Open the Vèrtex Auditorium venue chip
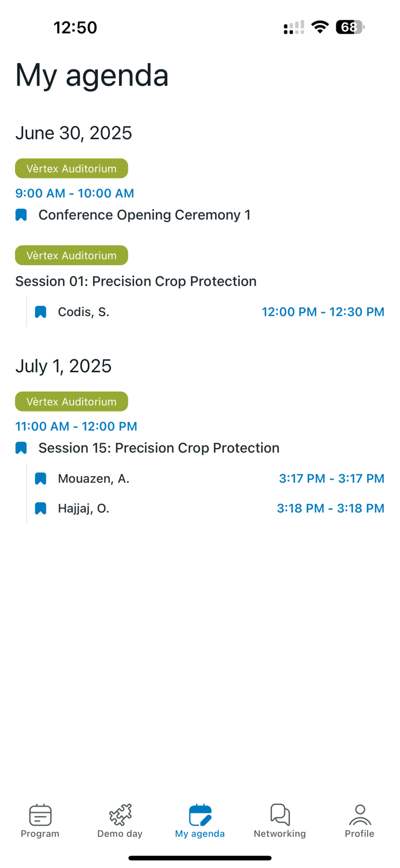400x868 pixels. [71, 168]
